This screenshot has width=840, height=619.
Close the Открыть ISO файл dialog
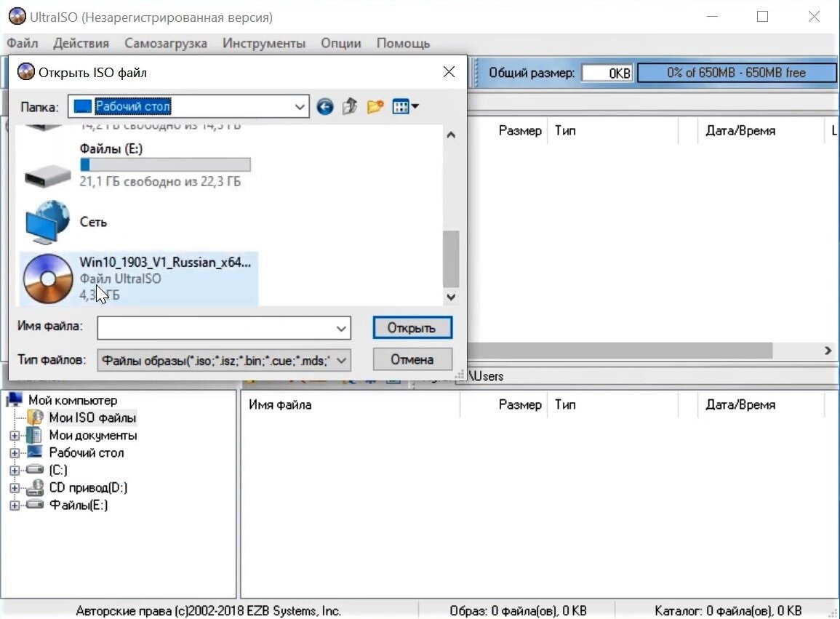click(449, 72)
